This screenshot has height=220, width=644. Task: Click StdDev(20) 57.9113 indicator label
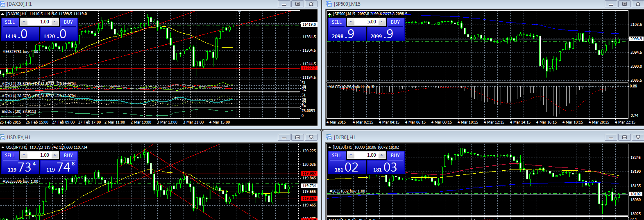click(x=19, y=111)
